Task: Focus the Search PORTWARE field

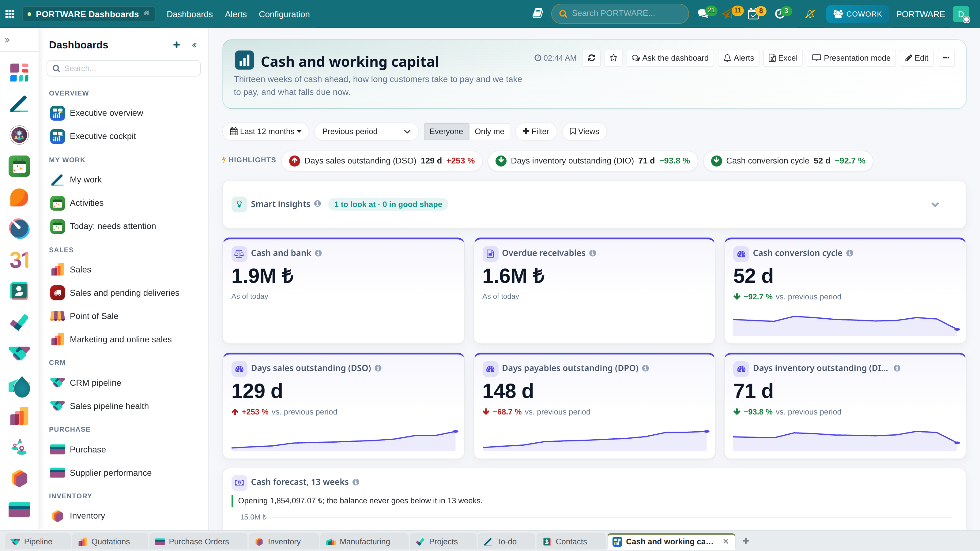Action: point(620,14)
